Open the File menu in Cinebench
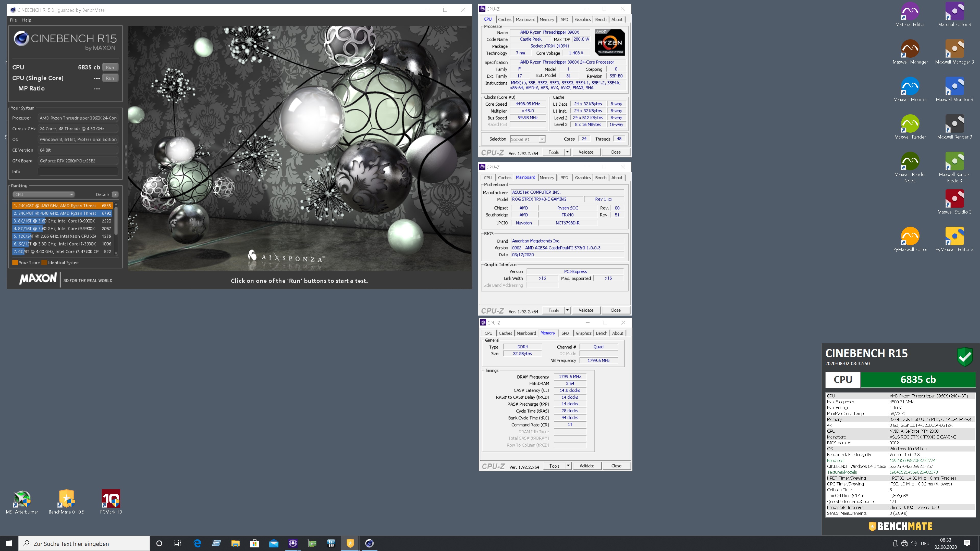Screen dimensions: 980x551 point(13,20)
